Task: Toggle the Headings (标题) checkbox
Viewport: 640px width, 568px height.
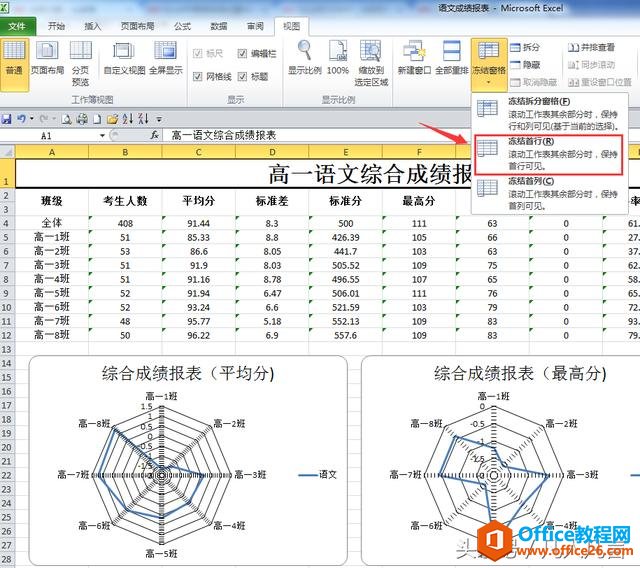Action: [242, 76]
